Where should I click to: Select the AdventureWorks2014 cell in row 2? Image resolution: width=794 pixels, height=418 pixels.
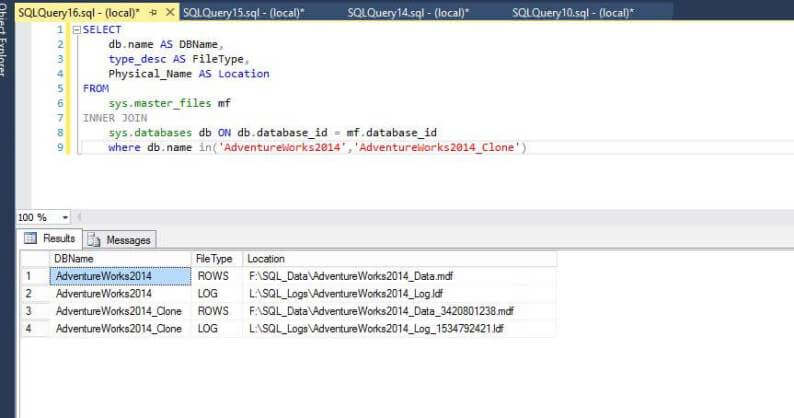(121, 293)
